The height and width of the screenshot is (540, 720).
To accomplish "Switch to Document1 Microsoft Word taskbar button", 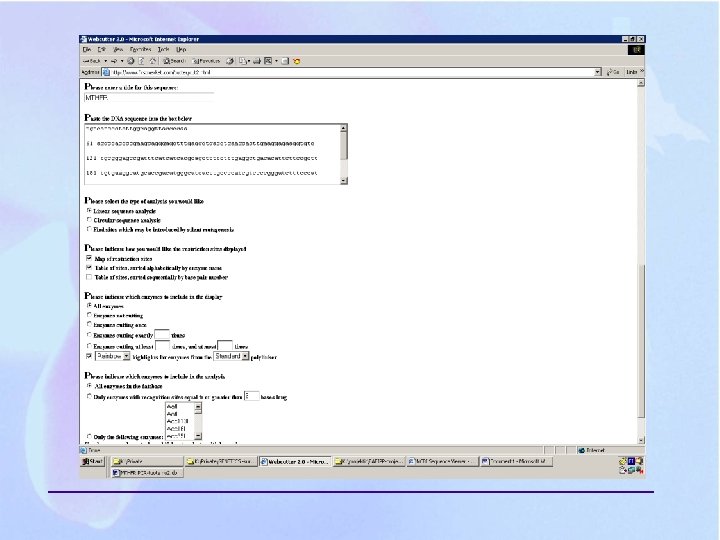I will click(516, 461).
